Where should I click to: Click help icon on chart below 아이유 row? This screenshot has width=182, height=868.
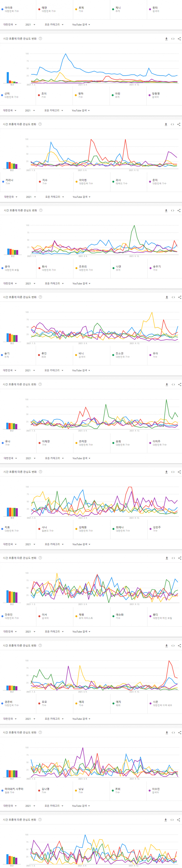(x=40, y=38)
